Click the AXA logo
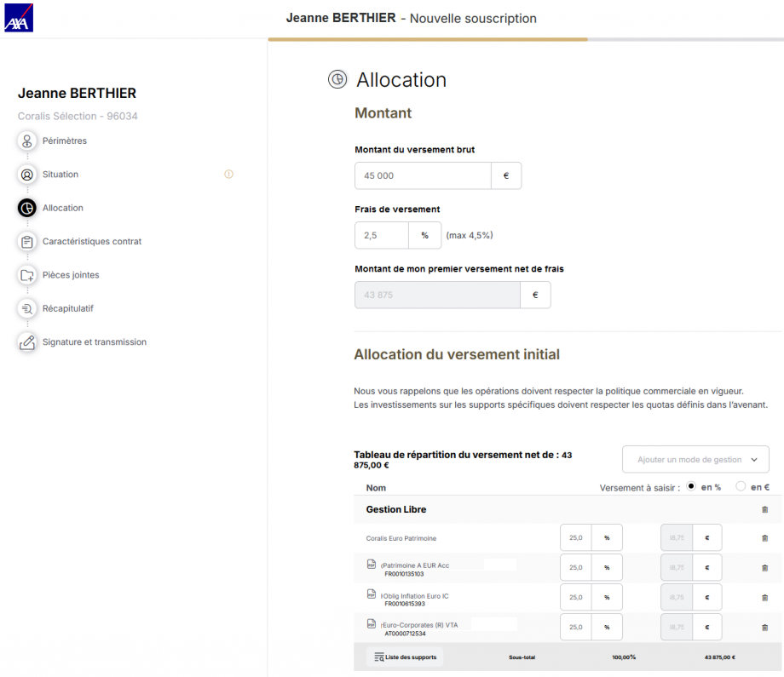This screenshot has height=677, width=784. click(19, 18)
